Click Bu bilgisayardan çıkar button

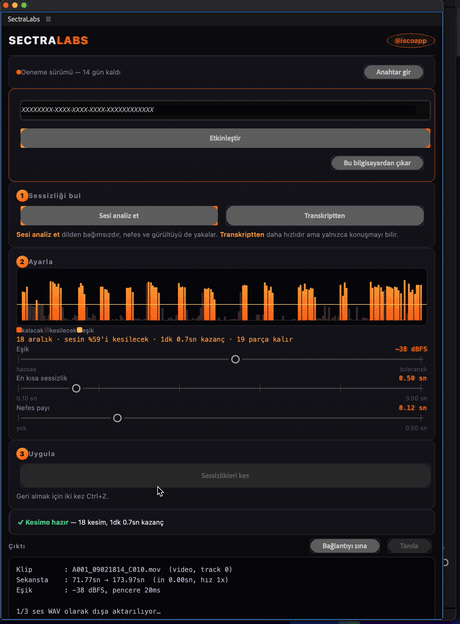click(x=377, y=163)
